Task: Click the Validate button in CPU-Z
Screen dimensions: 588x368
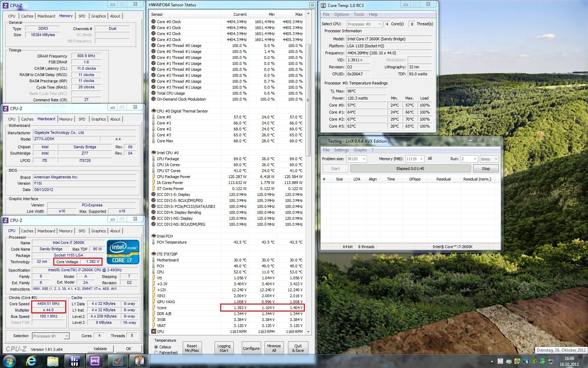Action: pos(100,349)
